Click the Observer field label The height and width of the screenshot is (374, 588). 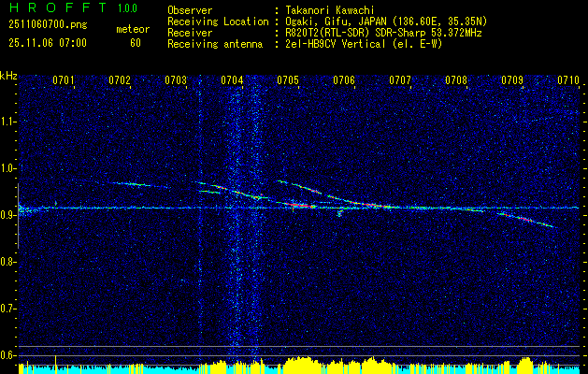(190, 10)
